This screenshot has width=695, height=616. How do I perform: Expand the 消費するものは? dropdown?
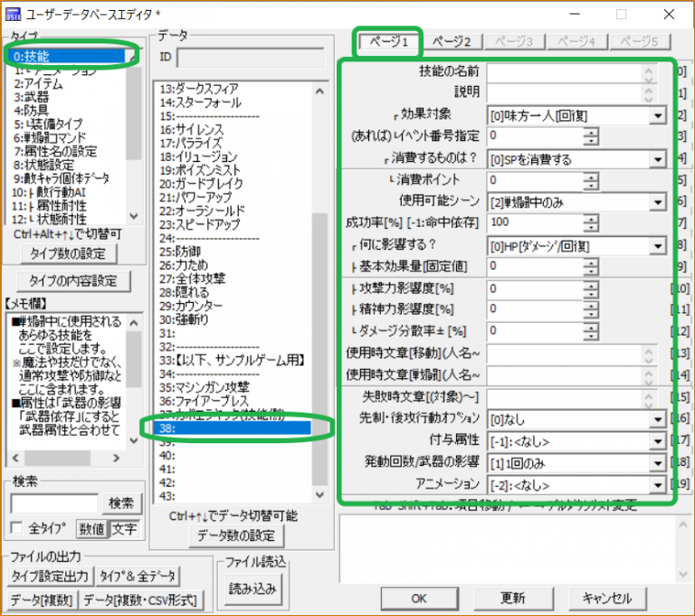(x=657, y=159)
